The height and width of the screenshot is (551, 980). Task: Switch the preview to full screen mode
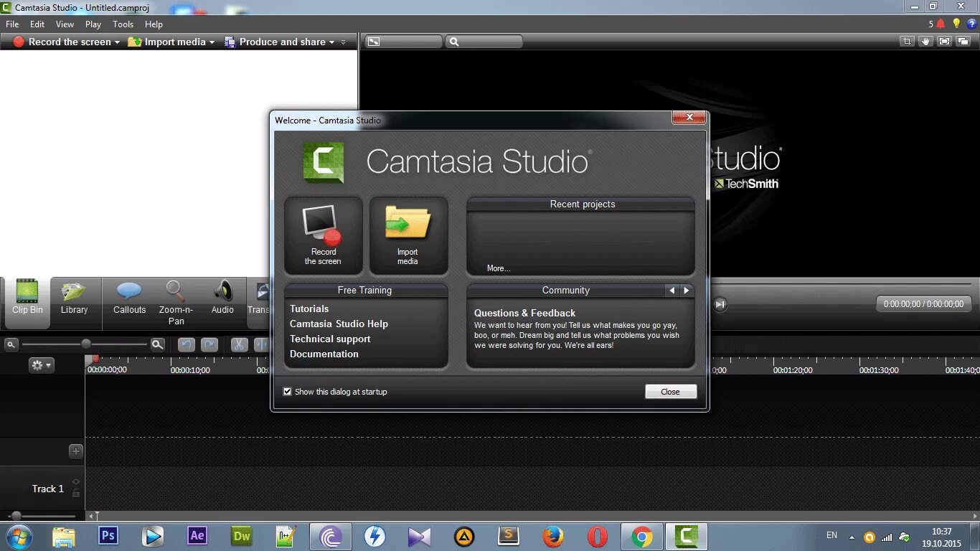(945, 42)
